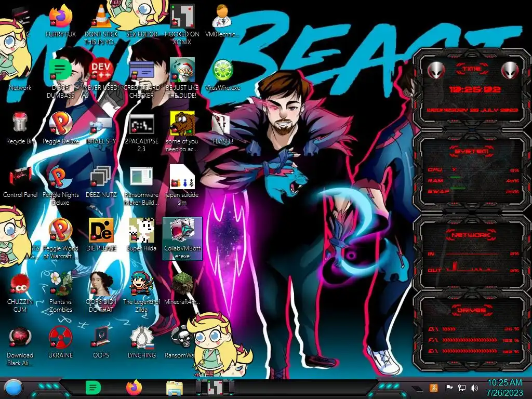Open File Explorer from taskbar
This screenshot has width=532, height=399.
pyautogui.click(x=175, y=388)
